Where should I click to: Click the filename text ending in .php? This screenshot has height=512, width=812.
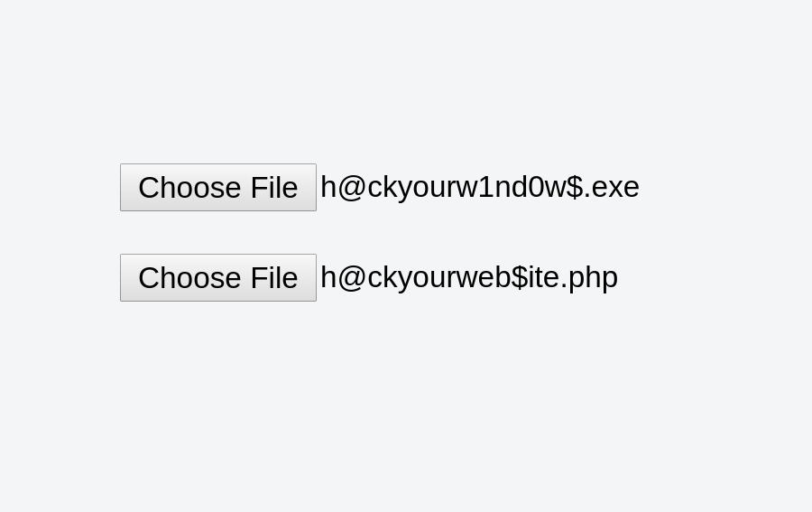tap(468, 277)
